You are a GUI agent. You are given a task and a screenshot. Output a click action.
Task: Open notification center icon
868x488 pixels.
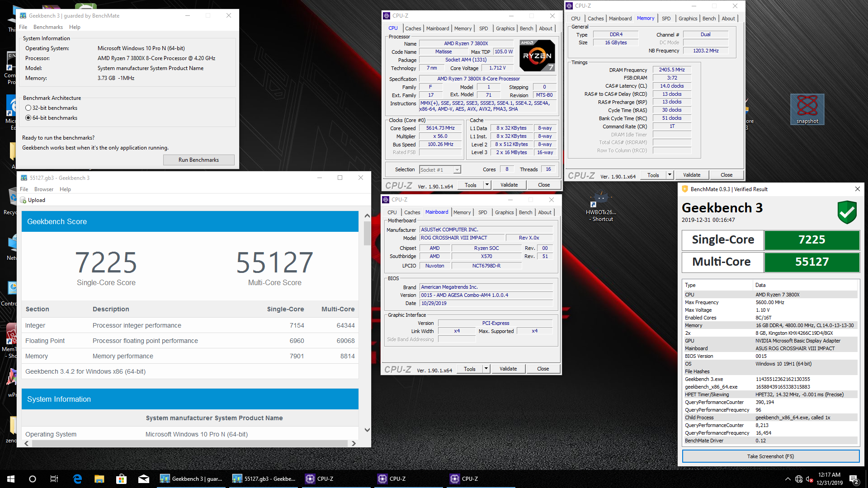854,479
